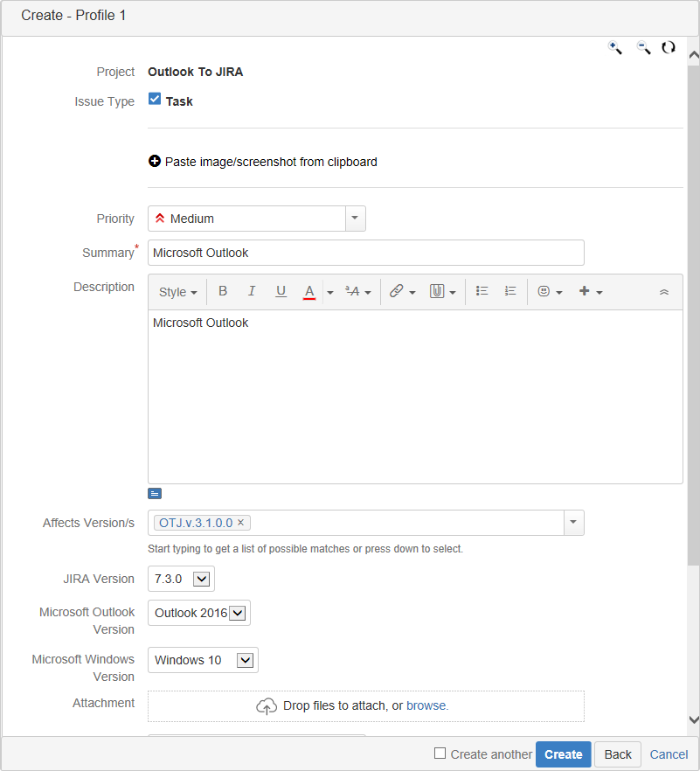
Task: Open the Style dropdown in editor
Action: 178,292
